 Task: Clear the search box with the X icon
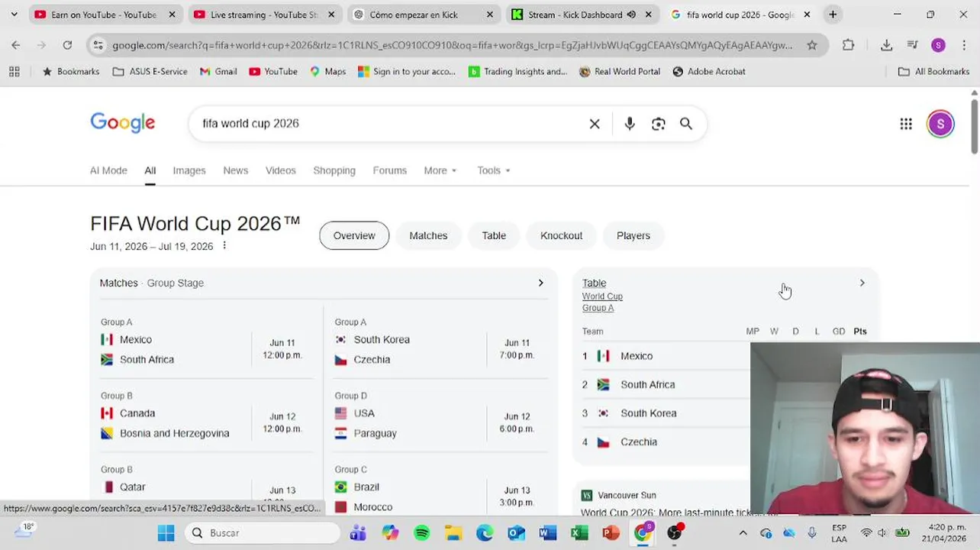point(595,124)
